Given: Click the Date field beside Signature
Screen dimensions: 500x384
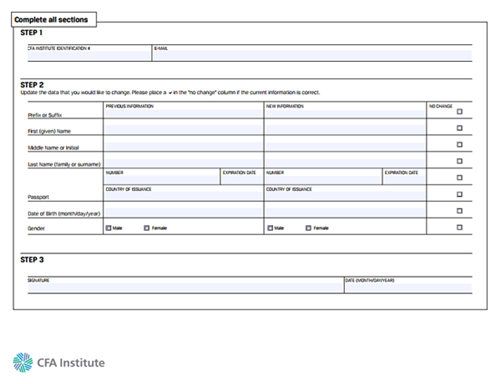Looking at the screenshot, I should (409, 288).
